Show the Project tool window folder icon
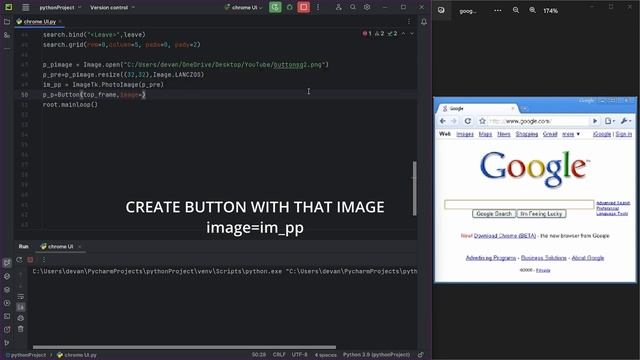This screenshot has width=640, height=360. pyautogui.click(x=7, y=22)
